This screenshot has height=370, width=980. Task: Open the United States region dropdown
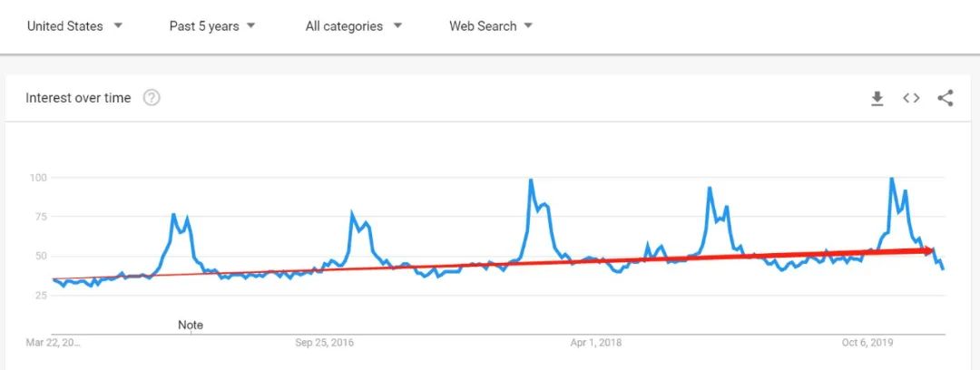tap(75, 26)
